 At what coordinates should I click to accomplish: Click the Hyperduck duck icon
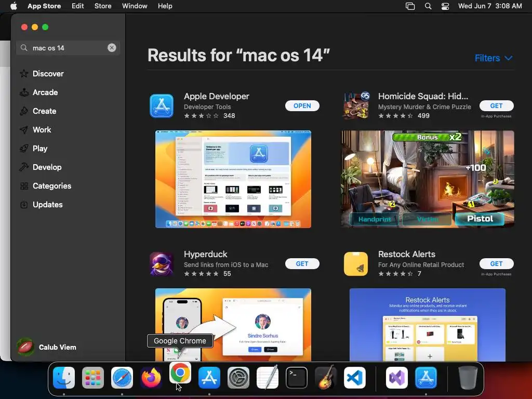[162, 264]
